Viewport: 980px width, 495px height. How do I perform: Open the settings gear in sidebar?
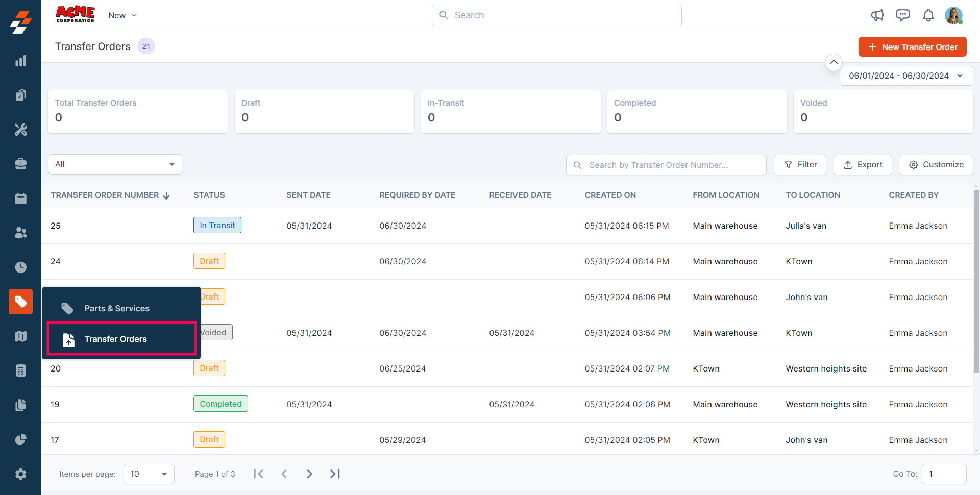tap(20, 474)
